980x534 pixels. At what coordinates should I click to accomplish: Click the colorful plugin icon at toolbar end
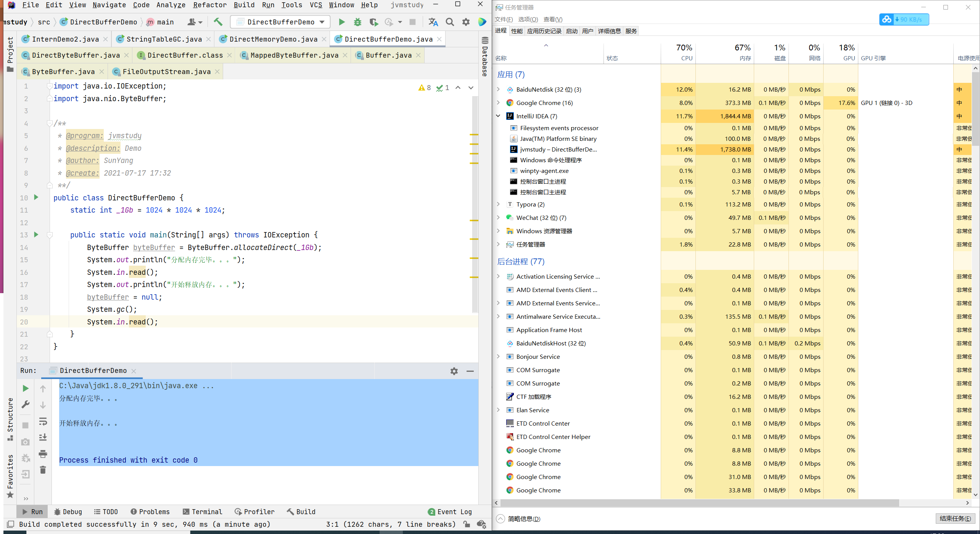click(482, 22)
